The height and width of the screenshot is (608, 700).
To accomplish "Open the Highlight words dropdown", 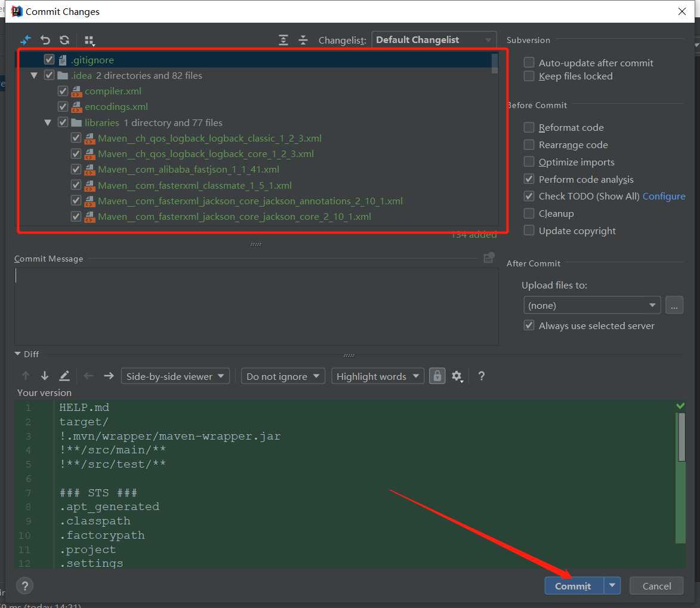I will [377, 376].
